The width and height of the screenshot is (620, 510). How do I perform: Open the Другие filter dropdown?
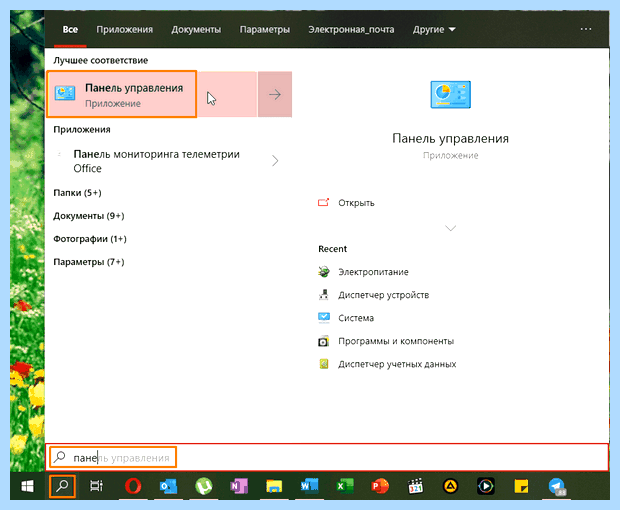(x=434, y=30)
